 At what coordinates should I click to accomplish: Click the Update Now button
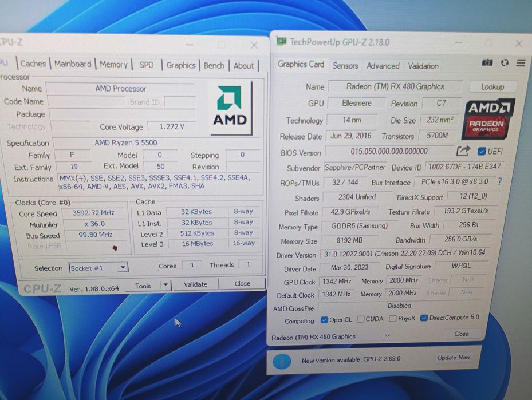(454, 358)
